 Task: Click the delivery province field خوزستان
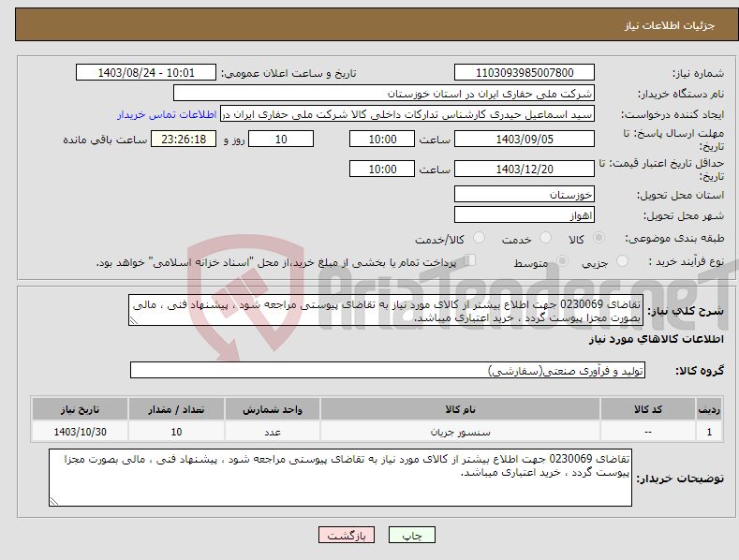coord(525,194)
